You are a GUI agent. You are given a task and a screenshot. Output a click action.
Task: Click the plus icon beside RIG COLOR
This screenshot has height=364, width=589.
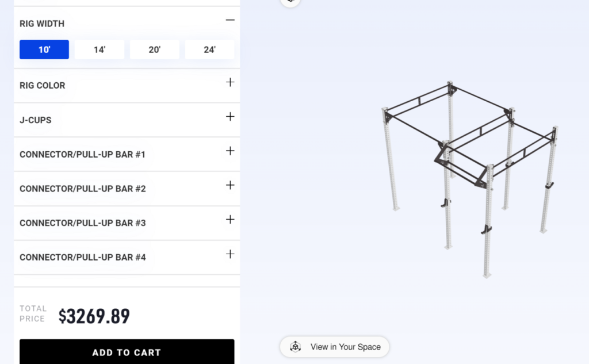tap(230, 82)
